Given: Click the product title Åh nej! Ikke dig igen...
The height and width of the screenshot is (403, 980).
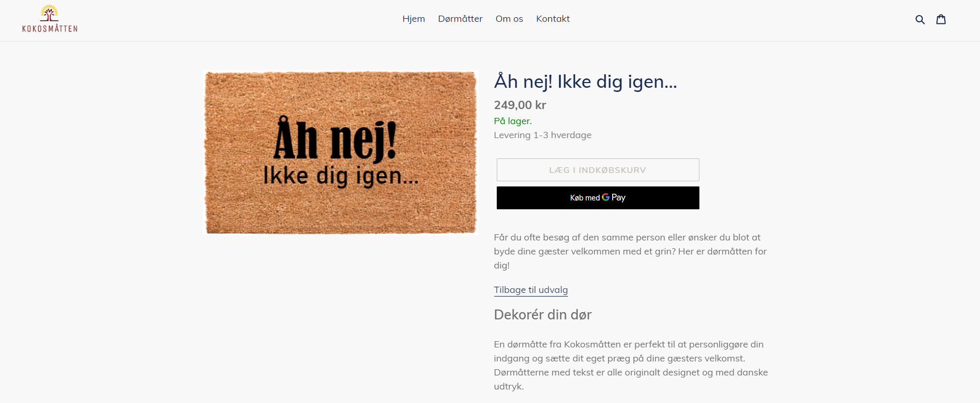Looking at the screenshot, I should point(585,82).
